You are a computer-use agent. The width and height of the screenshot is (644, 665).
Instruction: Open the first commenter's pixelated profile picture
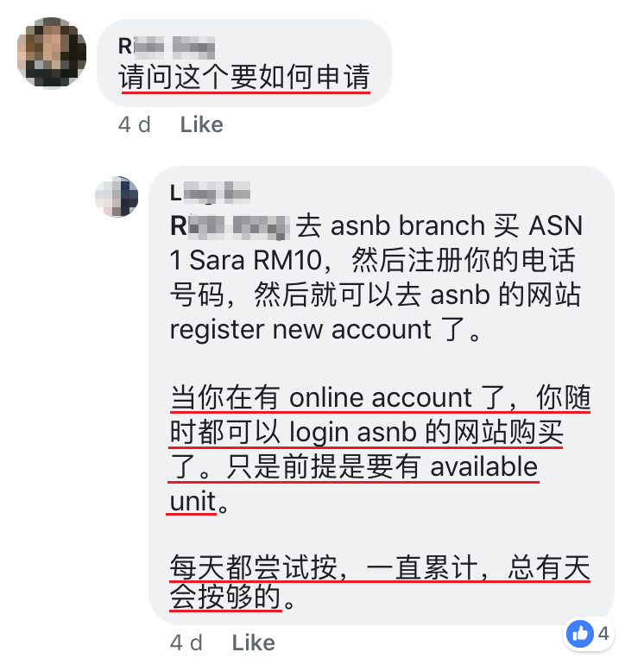click(51, 52)
